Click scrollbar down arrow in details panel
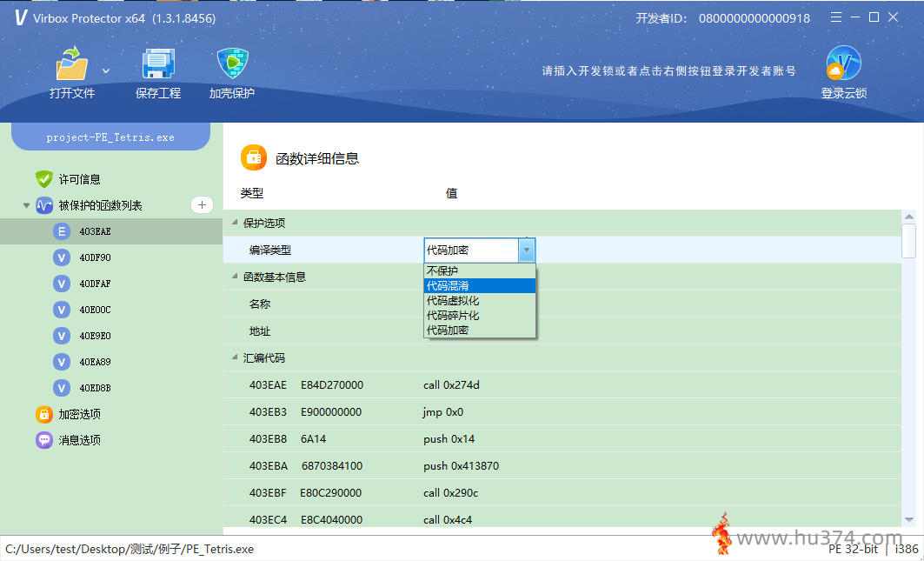Viewport: 924px width, 561px height. pyautogui.click(x=908, y=520)
